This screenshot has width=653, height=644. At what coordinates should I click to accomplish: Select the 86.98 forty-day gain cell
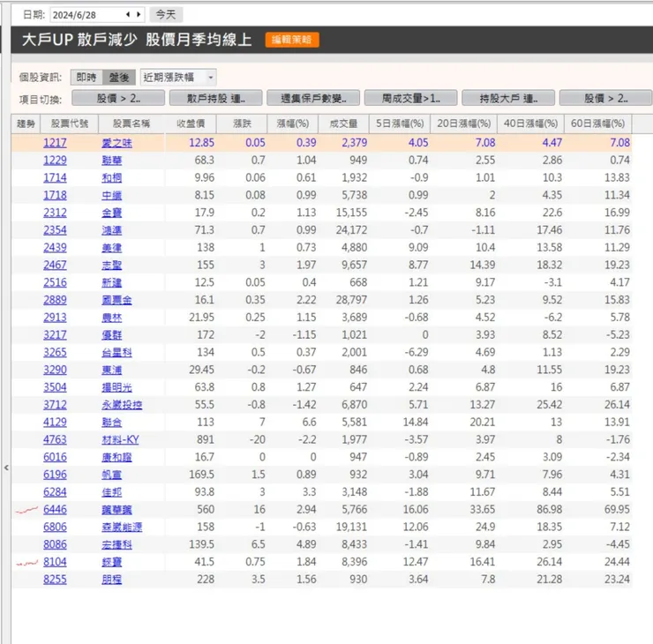(549, 510)
